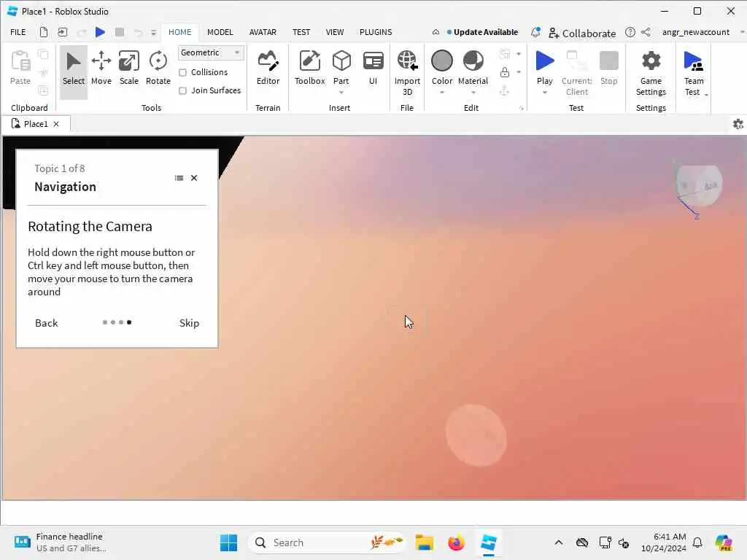The height and width of the screenshot is (560, 747).
Task: Open the help question mark icon
Action: point(630,32)
